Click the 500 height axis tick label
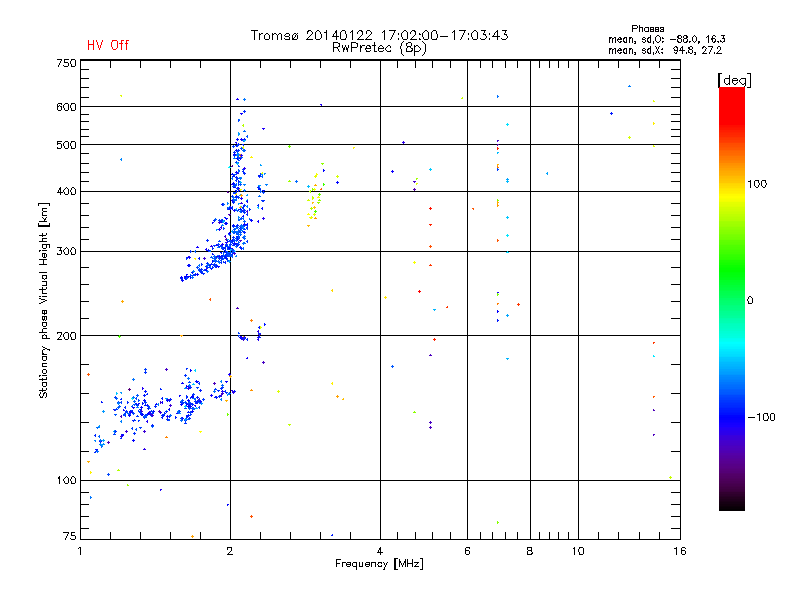 pos(66,145)
